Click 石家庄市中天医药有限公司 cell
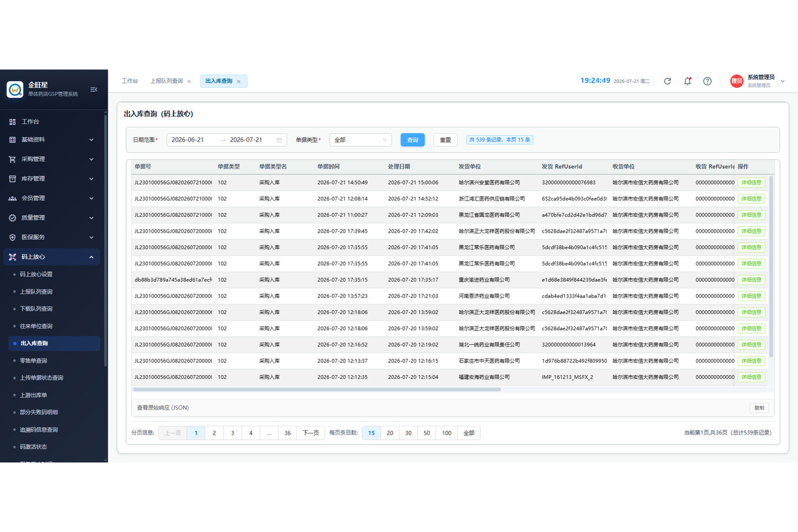The width and height of the screenshot is (798, 532). pos(489,361)
